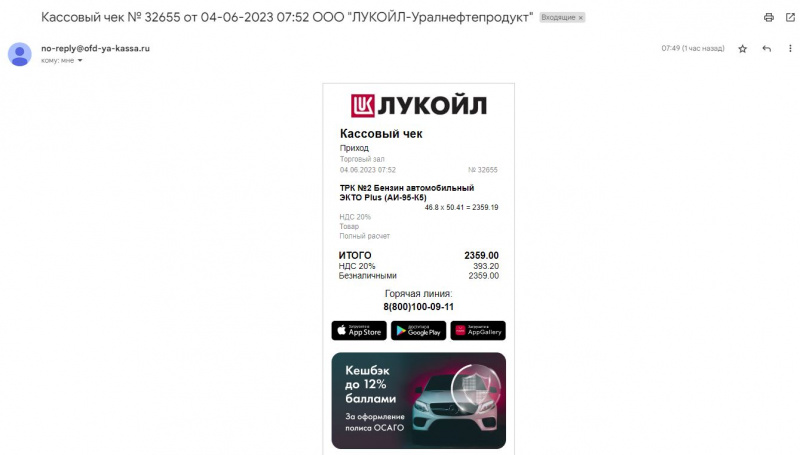Click the ЛУКОЙЛ logo in the receipt
Image resolution: width=800 pixels, height=455 pixels.
coord(418,106)
